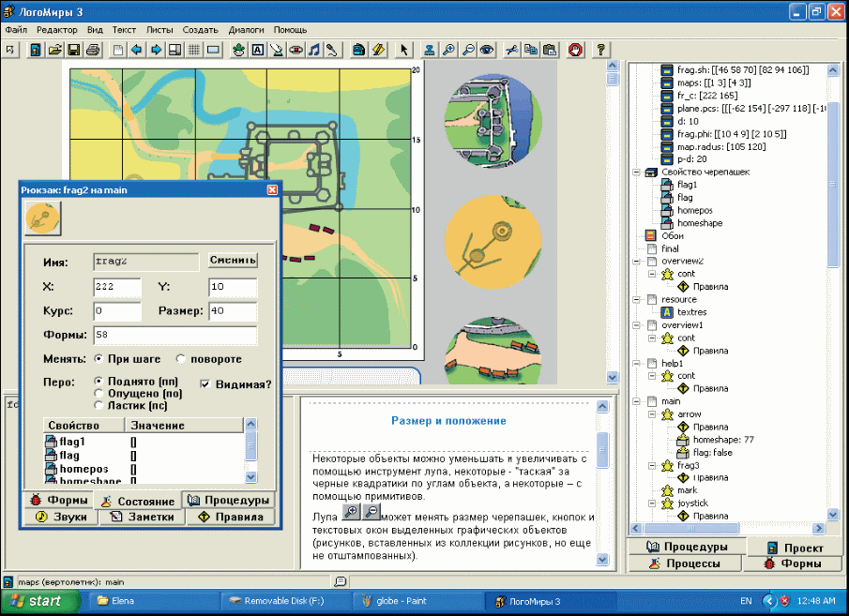
Task: Collapse the 'main' page tree node
Action: click(638, 401)
